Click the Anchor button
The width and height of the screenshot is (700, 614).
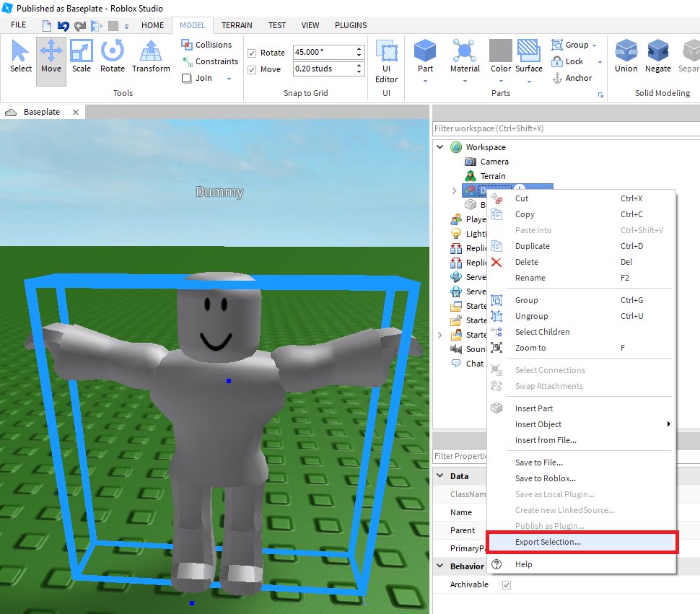(572, 78)
